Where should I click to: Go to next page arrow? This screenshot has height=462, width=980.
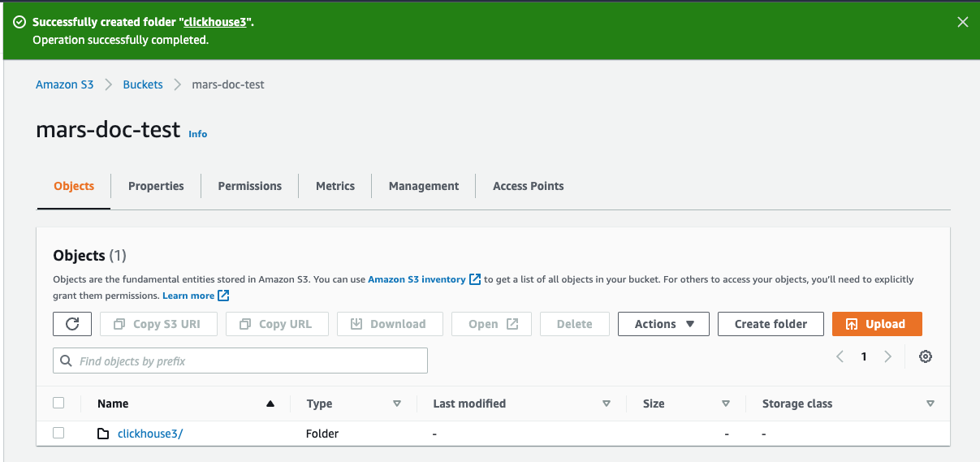[x=887, y=356]
